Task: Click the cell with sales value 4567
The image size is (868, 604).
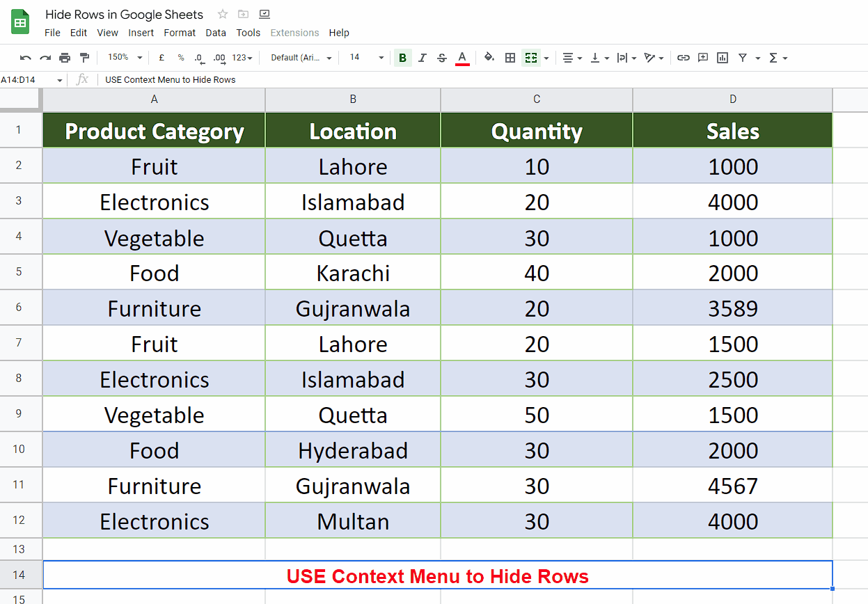Action: click(733, 485)
